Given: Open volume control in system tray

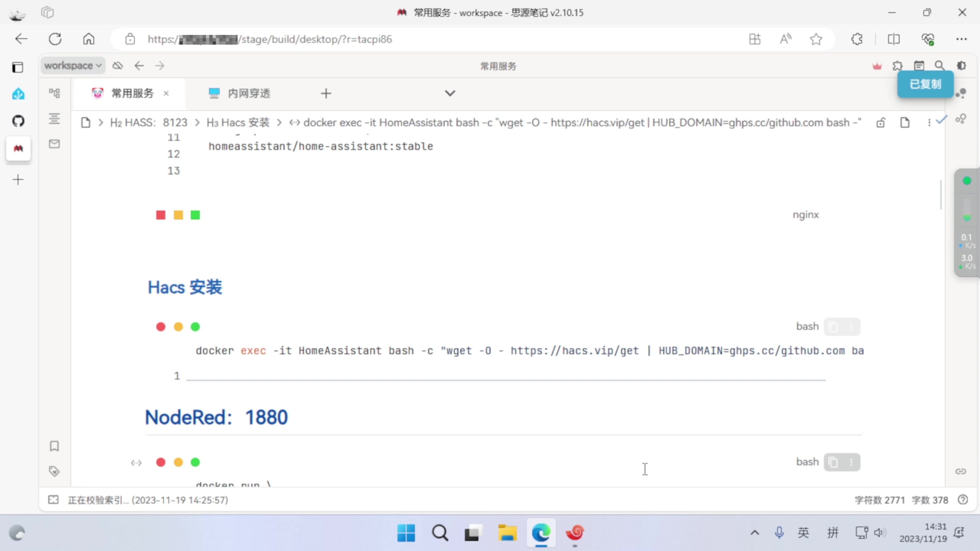Looking at the screenshot, I should [880, 533].
